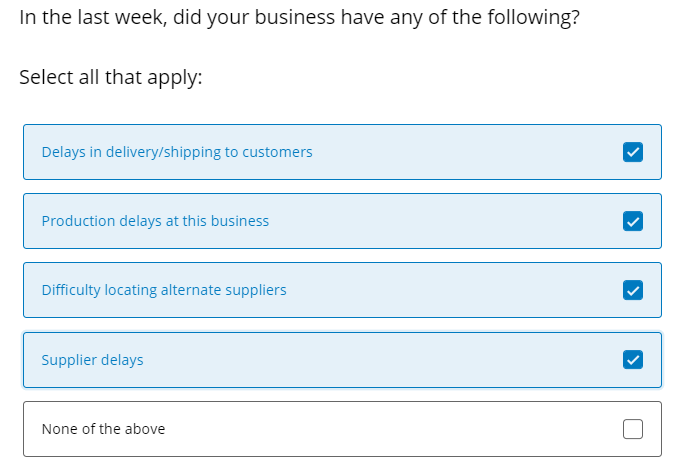This screenshot has height=471, width=687.
Task: Click the blue checkmark icon beside Supplier delays
Action: tap(633, 360)
